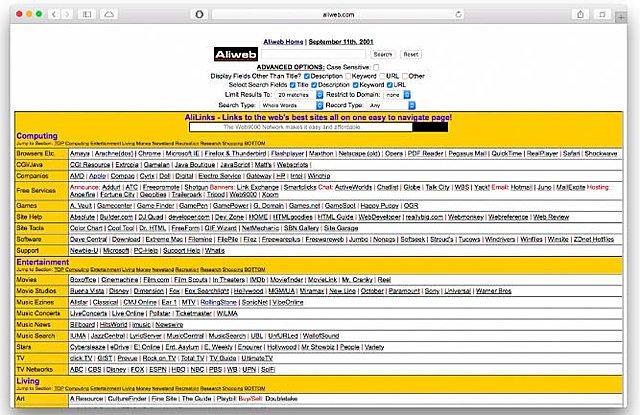Open the Amaya browser link
Viewport: 640px width, 415px height.
(x=80, y=153)
